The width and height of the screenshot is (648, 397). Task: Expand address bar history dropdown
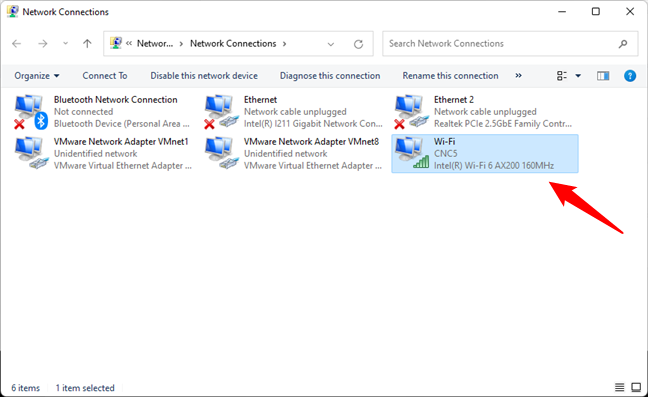pos(331,44)
